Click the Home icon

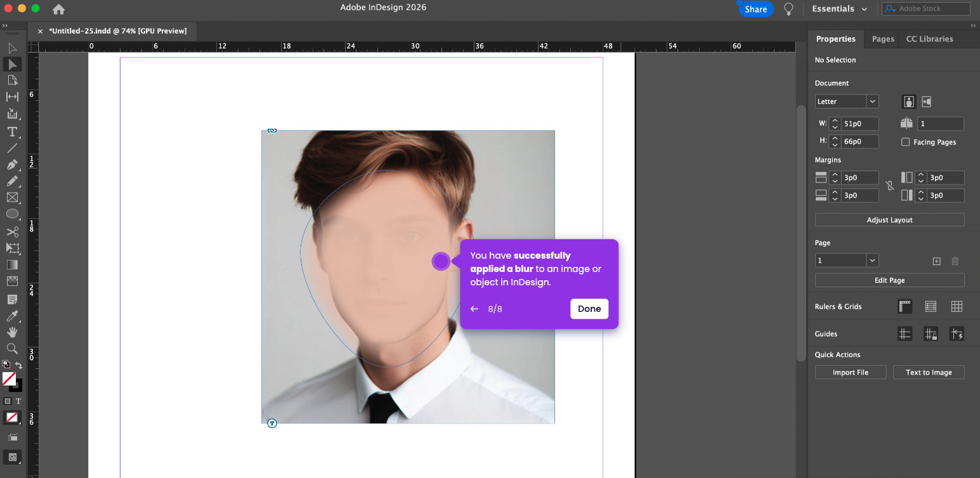58,9
